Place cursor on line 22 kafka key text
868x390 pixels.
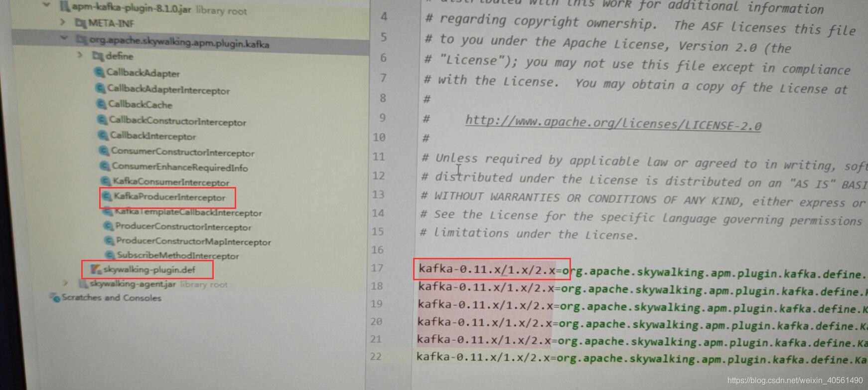point(484,357)
